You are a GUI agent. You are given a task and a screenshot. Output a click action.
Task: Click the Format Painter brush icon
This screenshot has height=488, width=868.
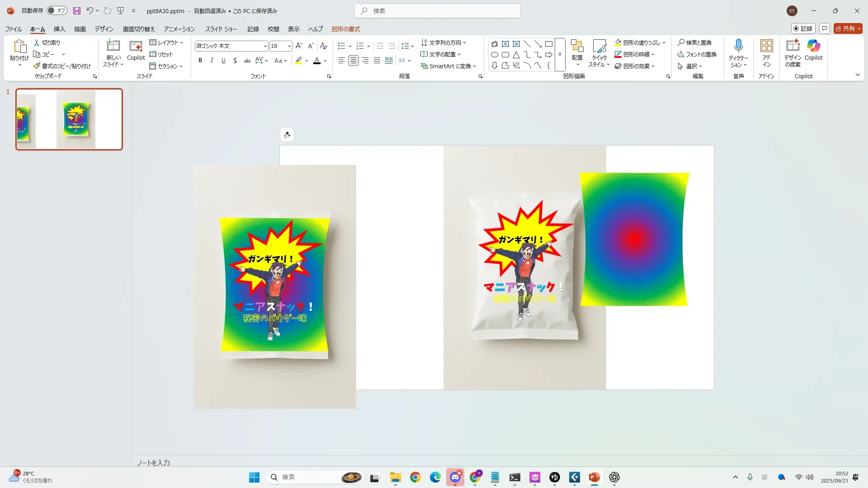click(37, 66)
